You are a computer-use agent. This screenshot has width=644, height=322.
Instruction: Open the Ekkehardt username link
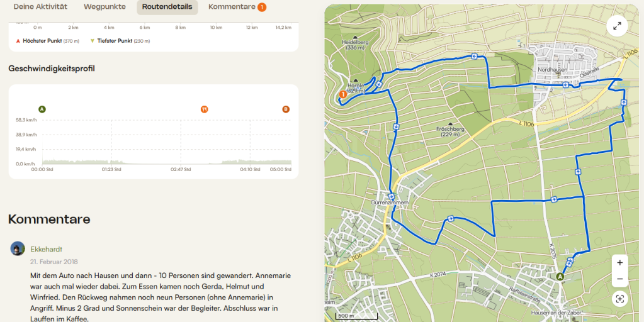point(47,249)
